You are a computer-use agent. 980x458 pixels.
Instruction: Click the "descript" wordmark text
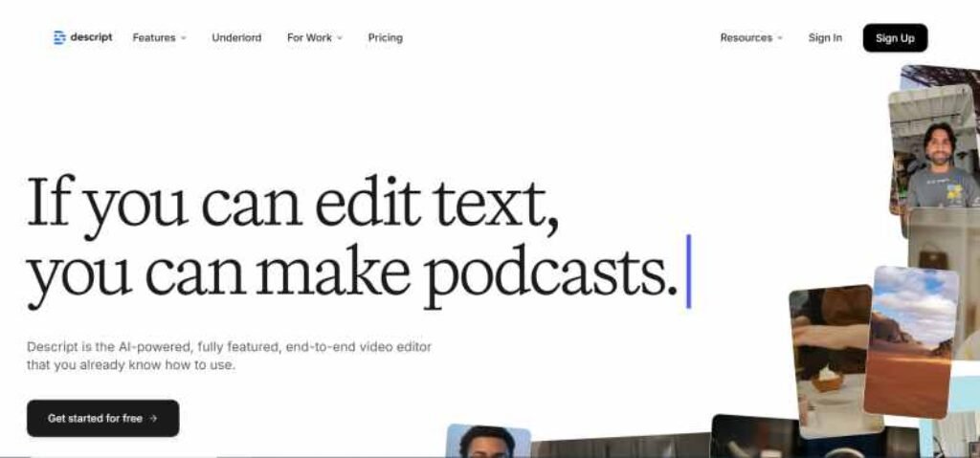91,37
